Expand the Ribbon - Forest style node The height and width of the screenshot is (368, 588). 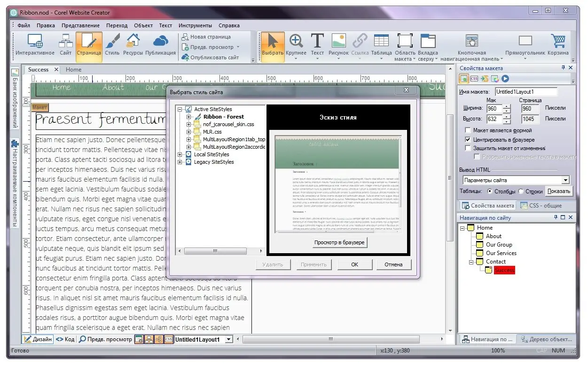coord(188,117)
